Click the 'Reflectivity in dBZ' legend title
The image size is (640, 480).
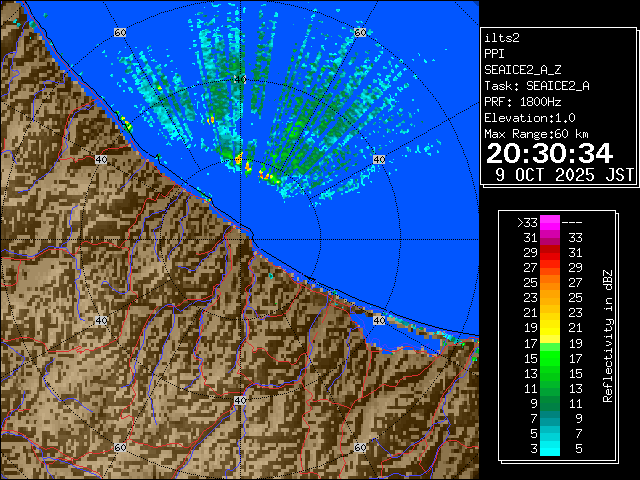[607, 335]
